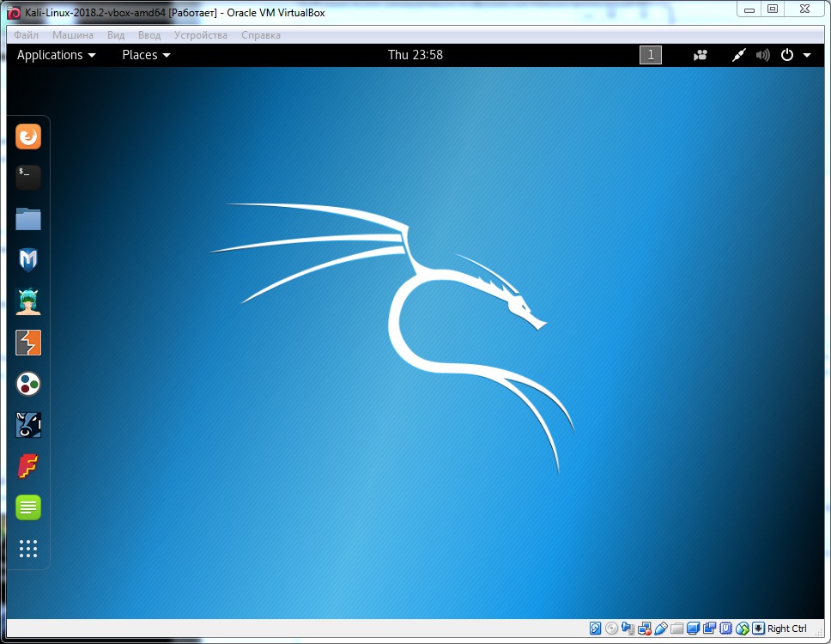The height and width of the screenshot is (644, 831).
Task: Open the green notes icon in dock
Action: pyautogui.click(x=28, y=507)
